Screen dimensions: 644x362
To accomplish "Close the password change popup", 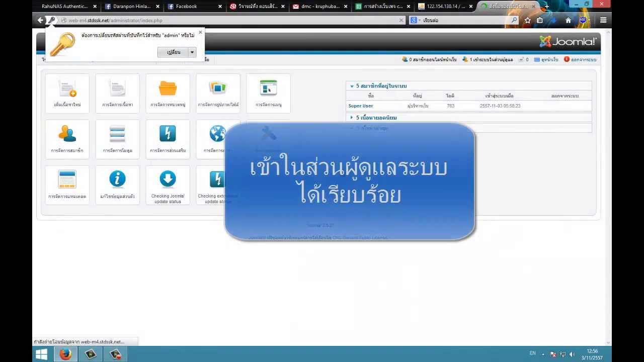I will pos(200,32).
